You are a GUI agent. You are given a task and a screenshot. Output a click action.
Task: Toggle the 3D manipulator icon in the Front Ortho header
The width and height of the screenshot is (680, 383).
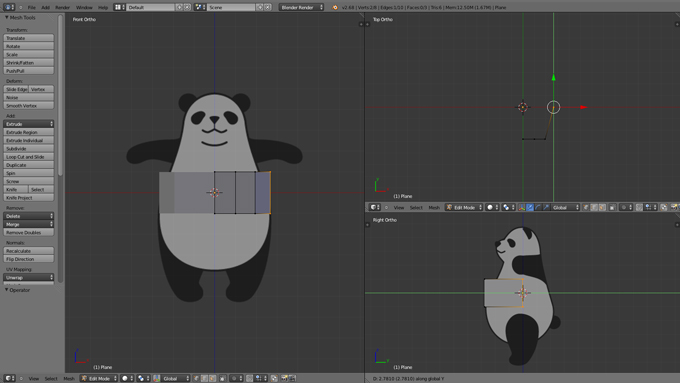[157, 378]
